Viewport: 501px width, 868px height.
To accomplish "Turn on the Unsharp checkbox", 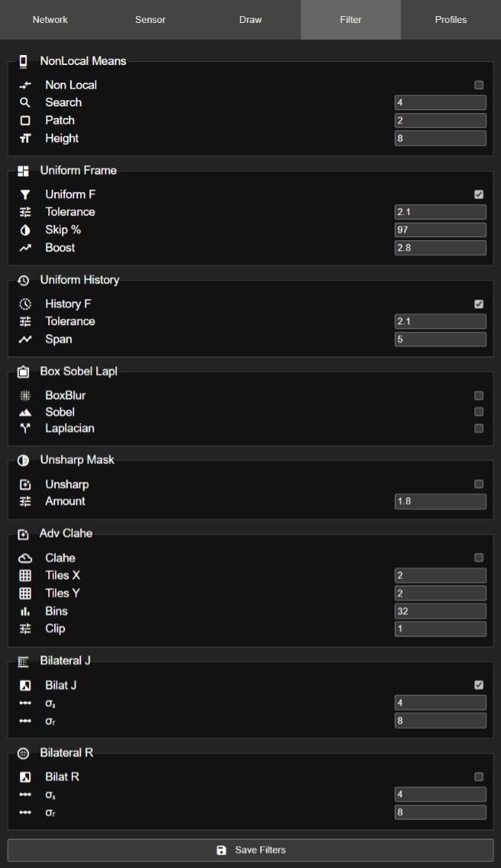I will [479, 484].
